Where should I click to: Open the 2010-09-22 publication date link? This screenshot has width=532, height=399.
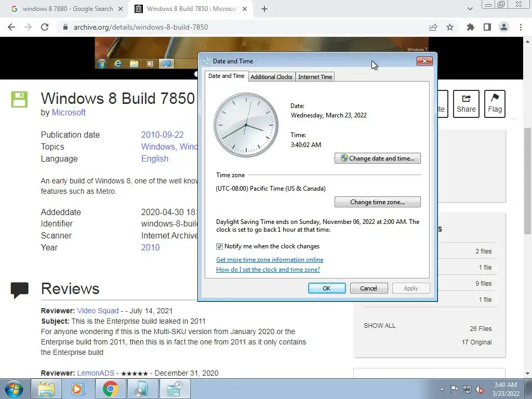coord(162,135)
